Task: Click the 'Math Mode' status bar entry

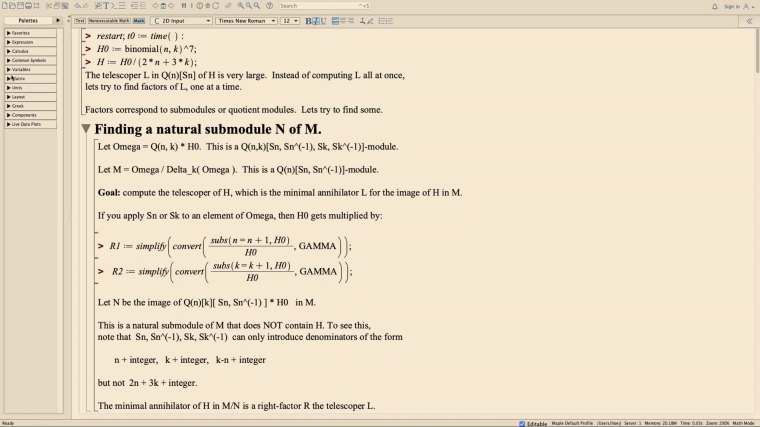Action: click(744, 424)
